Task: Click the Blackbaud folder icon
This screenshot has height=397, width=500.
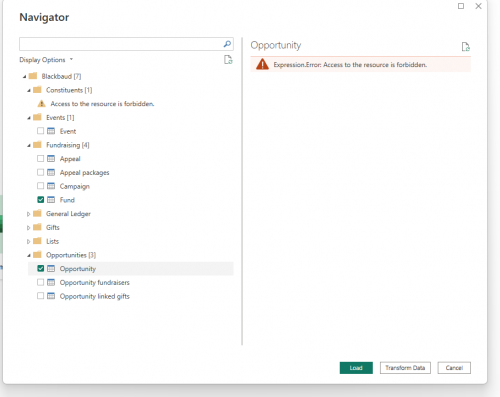Action: pyautogui.click(x=33, y=76)
